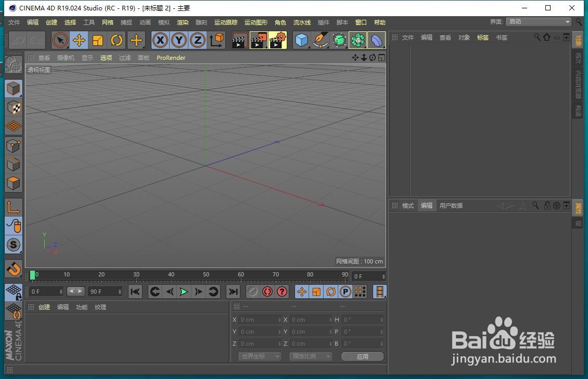Toggle viewport Solo S button
The width and height of the screenshot is (588, 379).
click(x=14, y=245)
